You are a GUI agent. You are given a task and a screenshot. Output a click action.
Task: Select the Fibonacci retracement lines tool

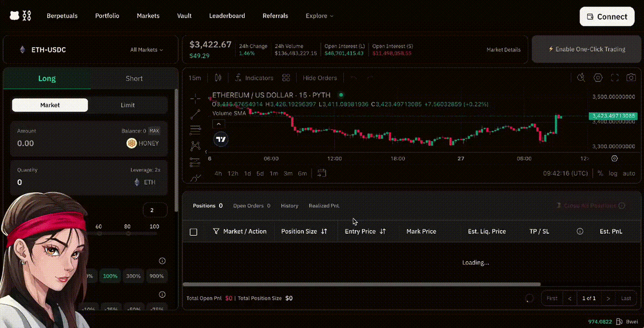pos(195,129)
